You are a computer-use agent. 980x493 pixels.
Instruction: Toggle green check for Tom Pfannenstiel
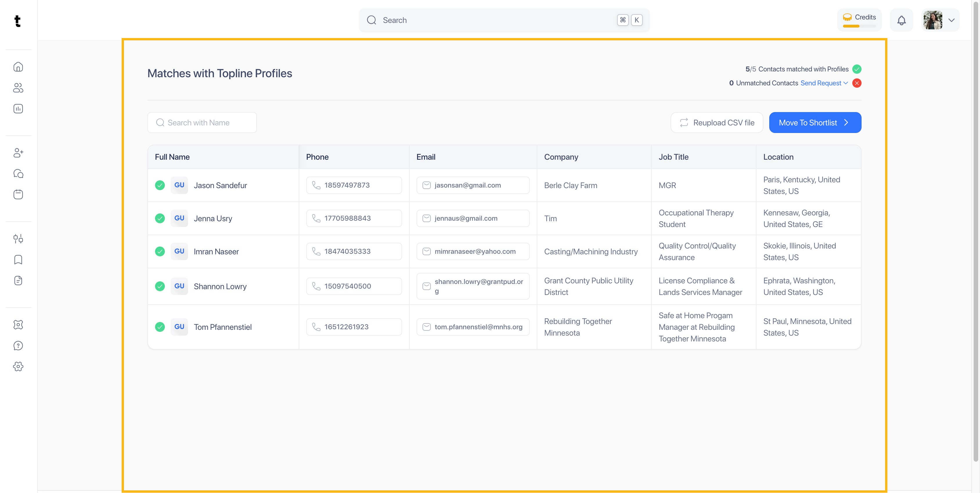point(160,327)
